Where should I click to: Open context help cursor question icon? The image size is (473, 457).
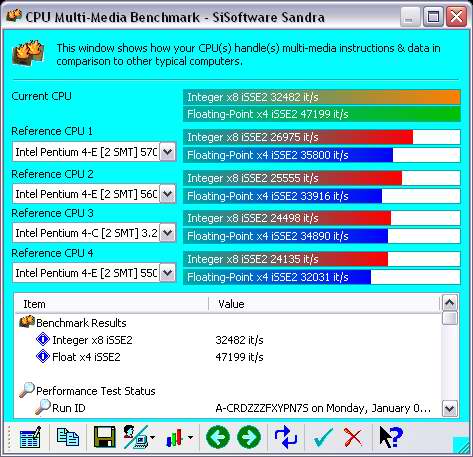pyautogui.click(x=391, y=437)
